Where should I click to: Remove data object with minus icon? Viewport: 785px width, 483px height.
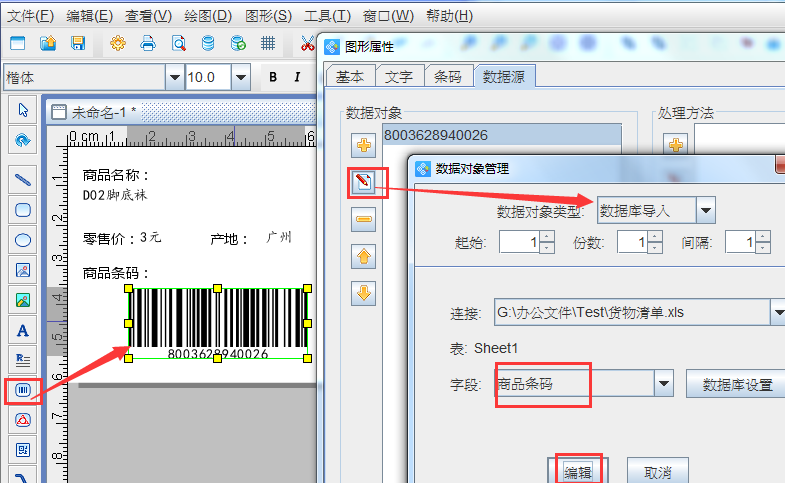(x=365, y=220)
